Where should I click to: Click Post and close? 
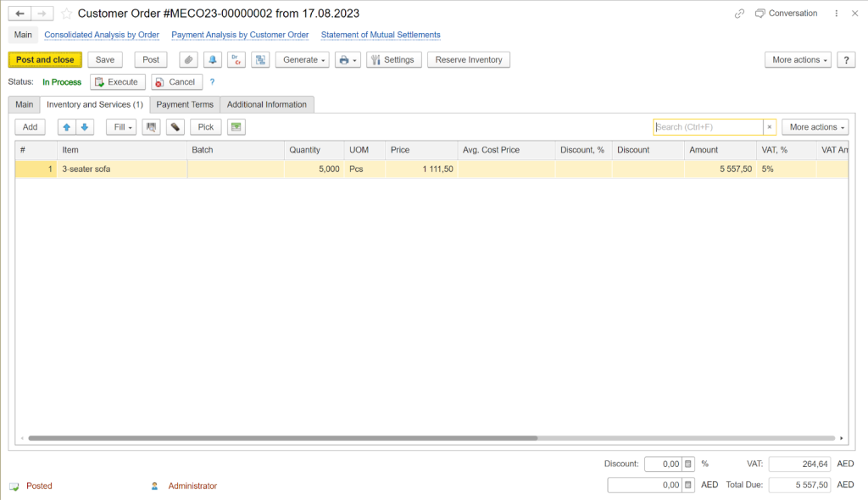(x=45, y=60)
